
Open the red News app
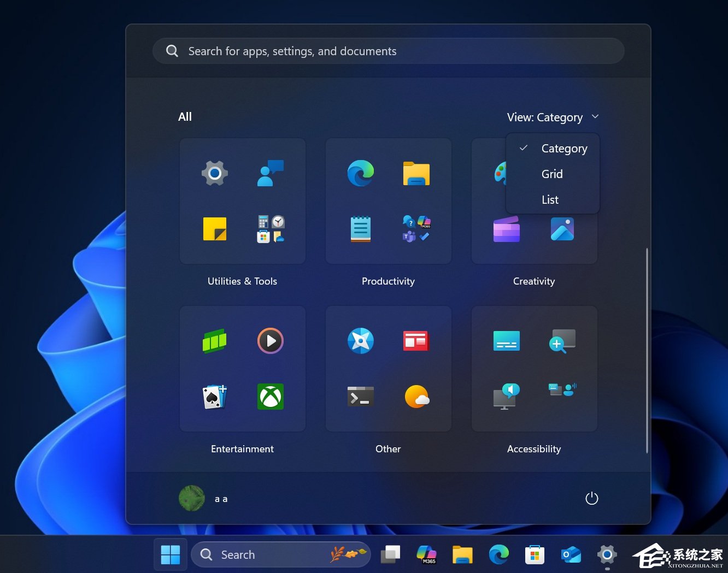(x=416, y=341)
